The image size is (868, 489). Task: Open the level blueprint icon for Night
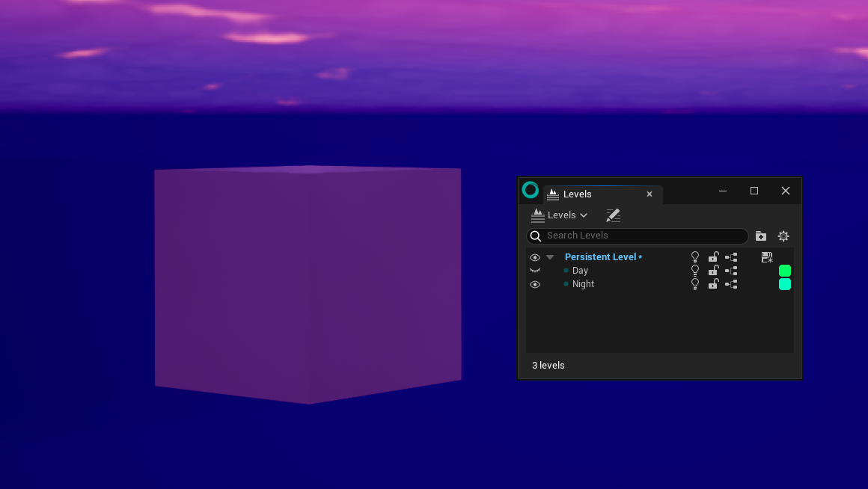731,283
